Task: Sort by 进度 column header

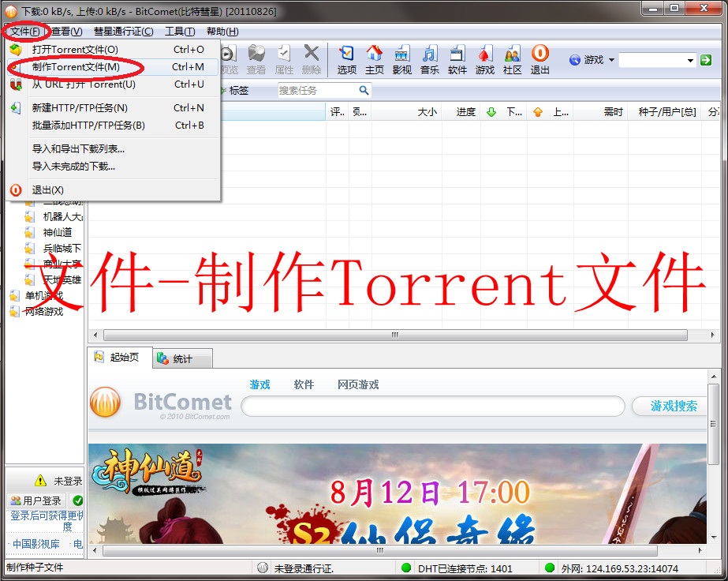Action: click(461, 112)
